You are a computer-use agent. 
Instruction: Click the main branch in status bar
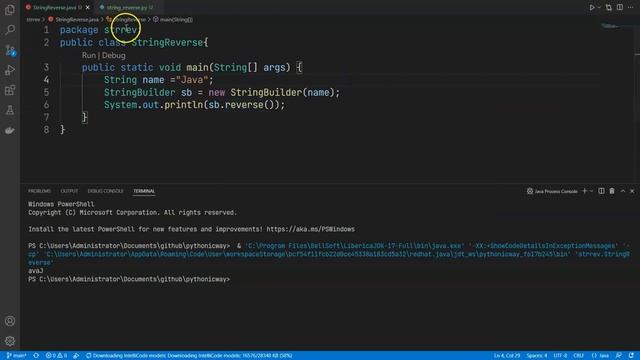(17, 356)
